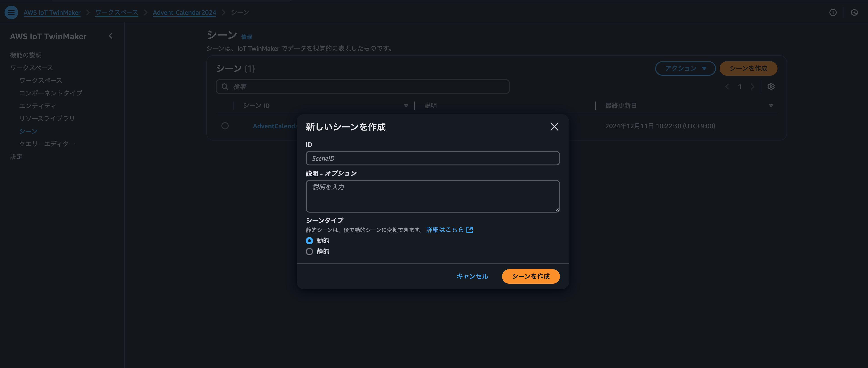Image resolution: width=868 pixels, height=368 pixels.
Task: Open the hamburger navigation menu
Action: coord(11,12)
